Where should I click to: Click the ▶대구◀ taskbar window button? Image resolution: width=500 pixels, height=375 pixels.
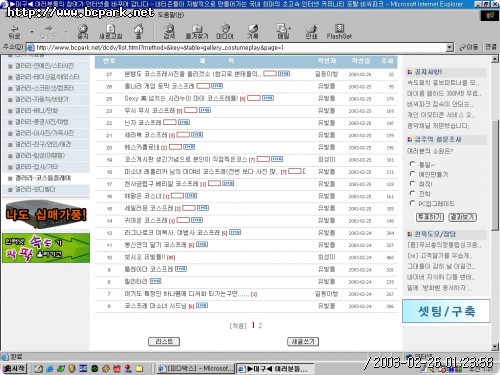tap(275, 369)
